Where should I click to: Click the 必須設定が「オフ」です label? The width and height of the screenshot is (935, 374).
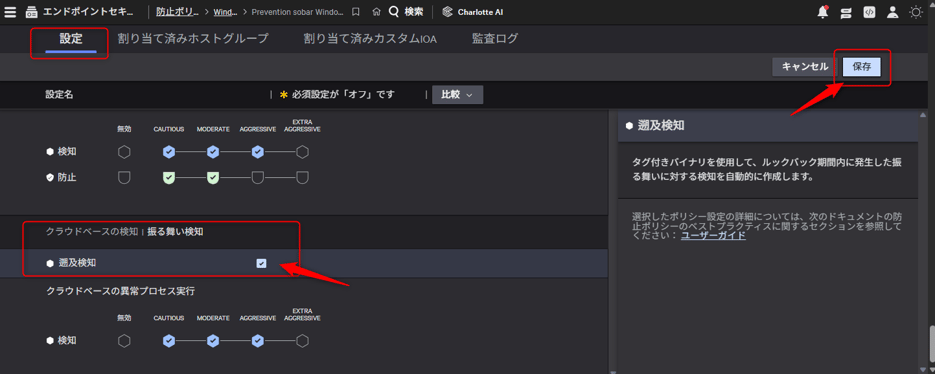tap(343, 94)
